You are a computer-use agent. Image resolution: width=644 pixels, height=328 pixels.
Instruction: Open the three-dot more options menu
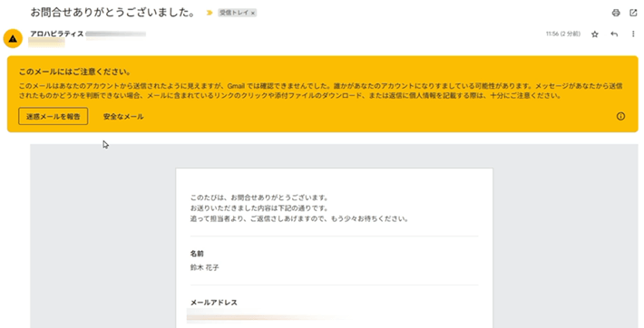pyautogui.click(x=633, y=34)
